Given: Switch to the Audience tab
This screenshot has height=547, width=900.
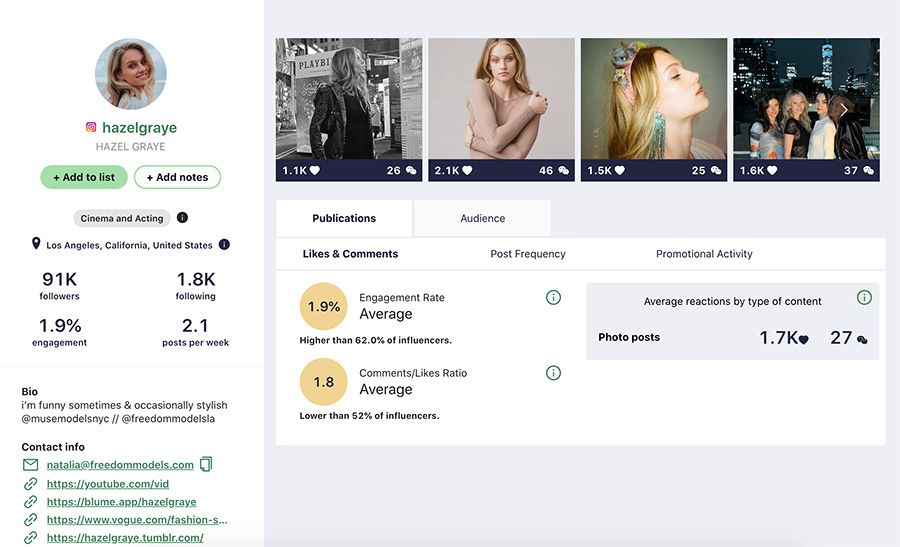Looking at the screenshot, I should click(x=482, y=218).
